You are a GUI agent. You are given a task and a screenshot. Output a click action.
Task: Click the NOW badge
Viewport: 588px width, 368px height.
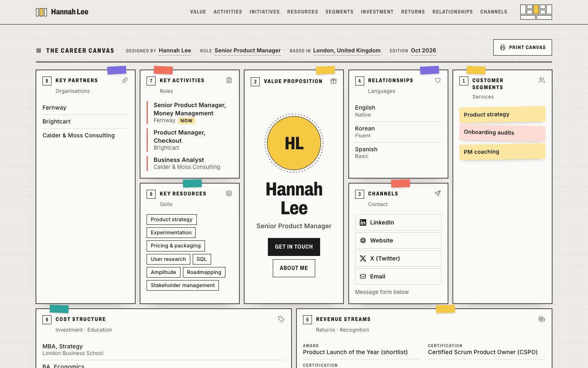pos(187,121)
